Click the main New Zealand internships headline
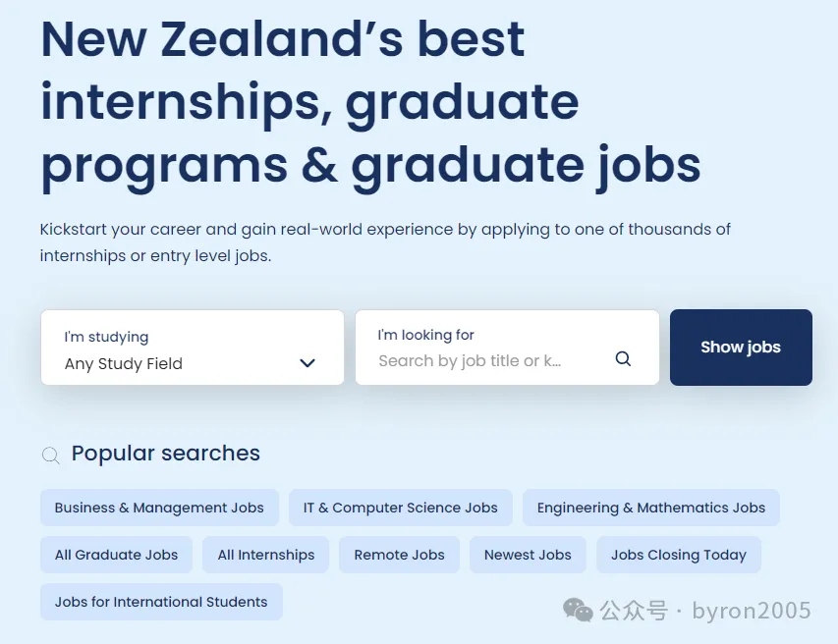838x644 pixels. [x=370, y=102]
